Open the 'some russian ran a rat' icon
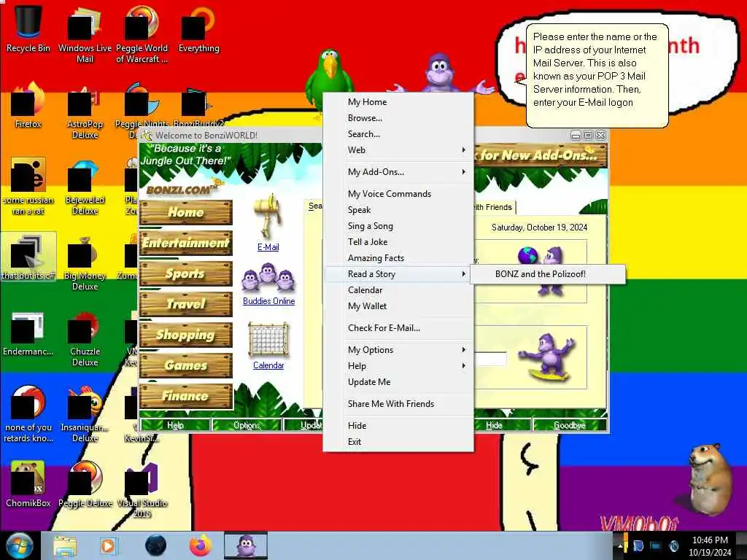 tap(28, 187)
